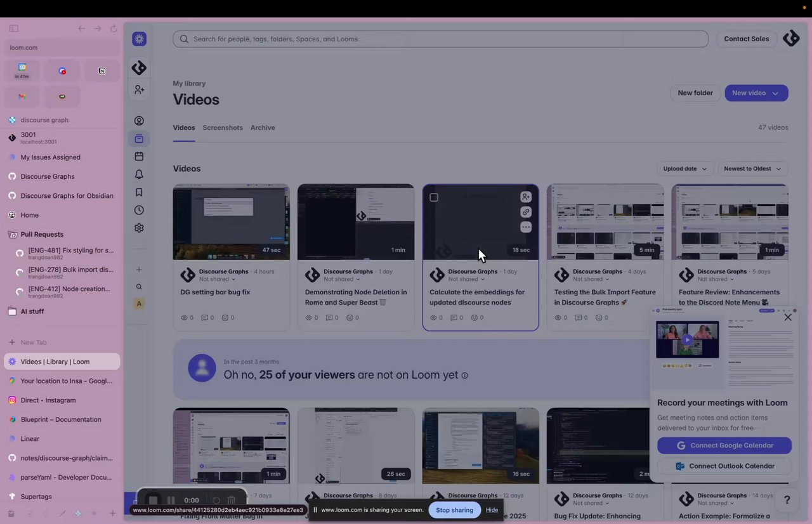Open the DG setting bar bug fix thumbnail

[232, 222]
